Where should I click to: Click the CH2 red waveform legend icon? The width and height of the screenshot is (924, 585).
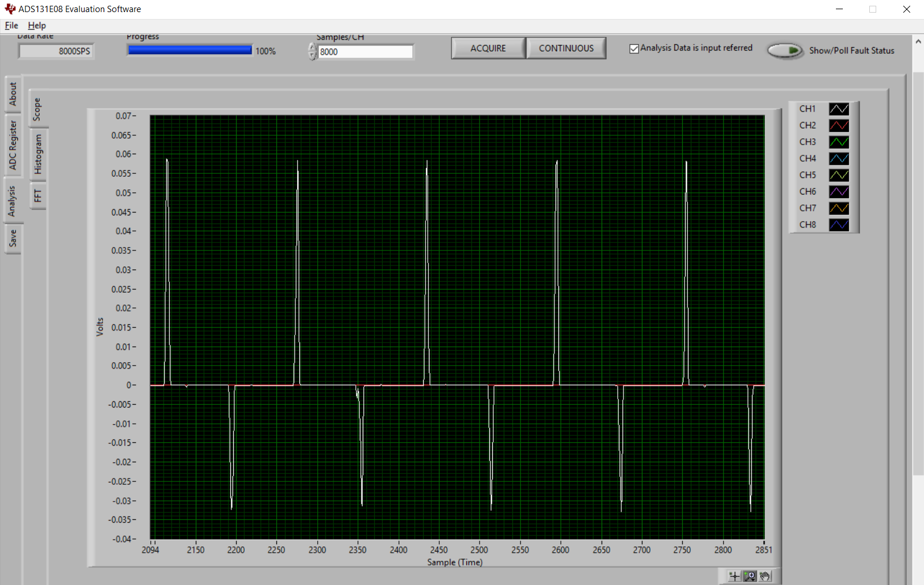click(x=839, y=126)
